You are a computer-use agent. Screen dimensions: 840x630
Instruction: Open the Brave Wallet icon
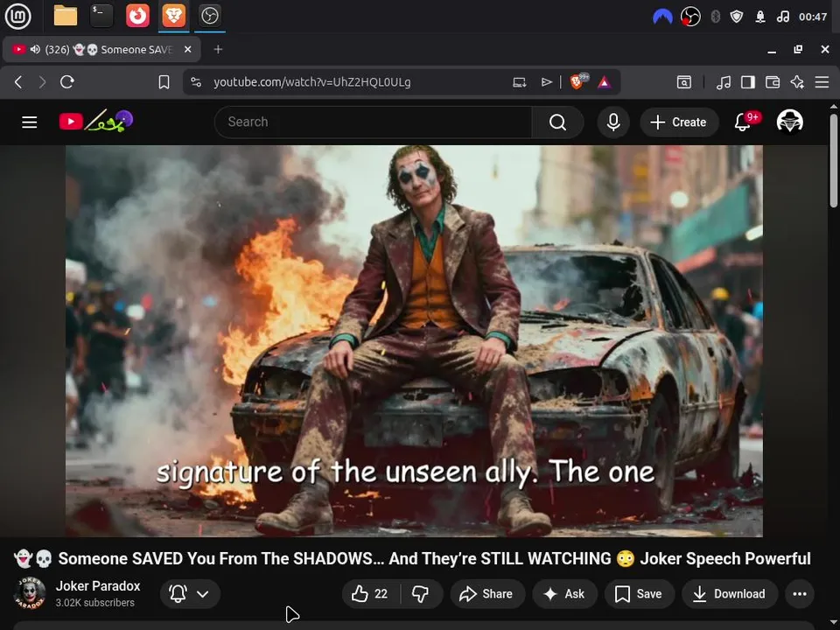pos(773,82)
